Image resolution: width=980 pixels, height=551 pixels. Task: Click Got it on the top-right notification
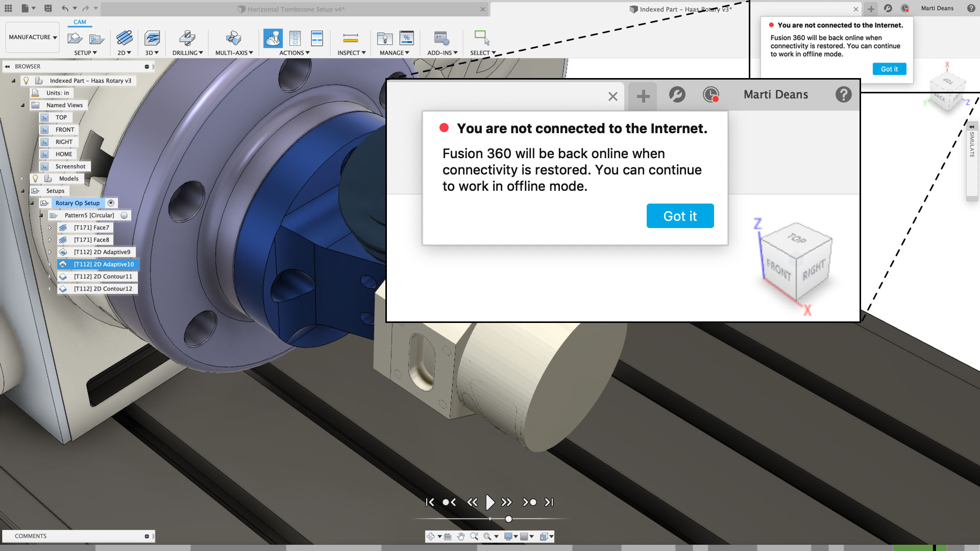click(x=889, y=69)
